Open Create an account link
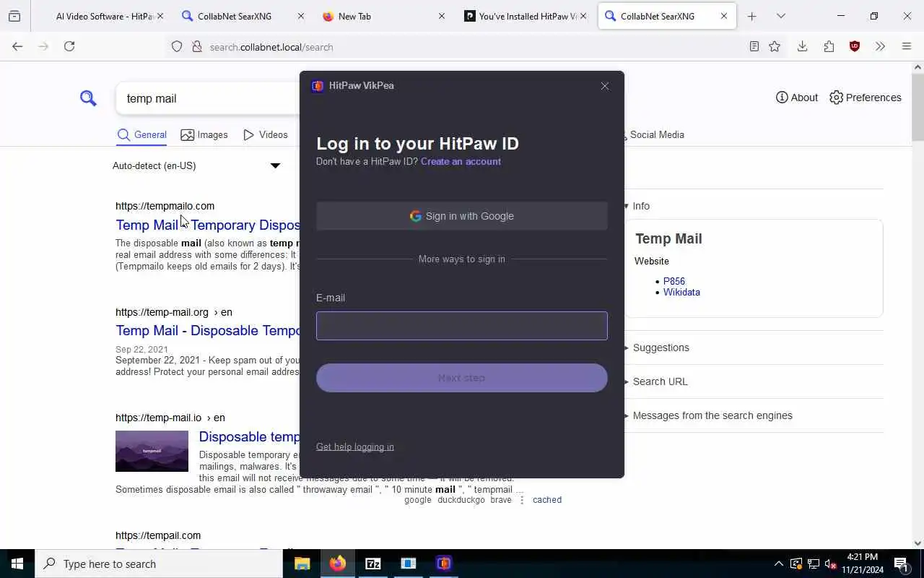 pos(461,161)
